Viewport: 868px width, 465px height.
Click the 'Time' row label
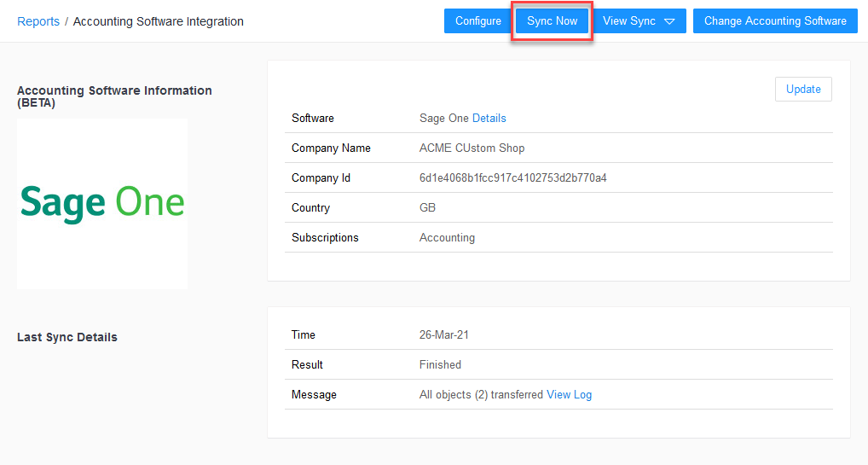[x=304, y=334]
